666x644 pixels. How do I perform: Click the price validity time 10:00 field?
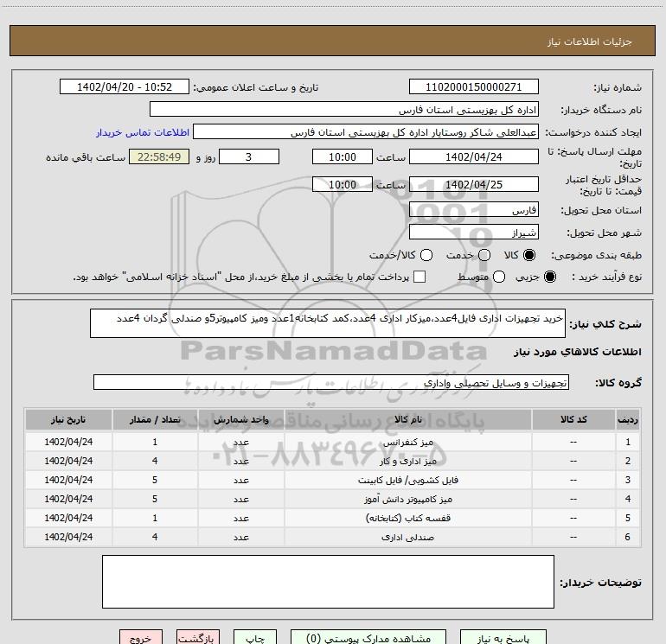[x=343, y=184]
